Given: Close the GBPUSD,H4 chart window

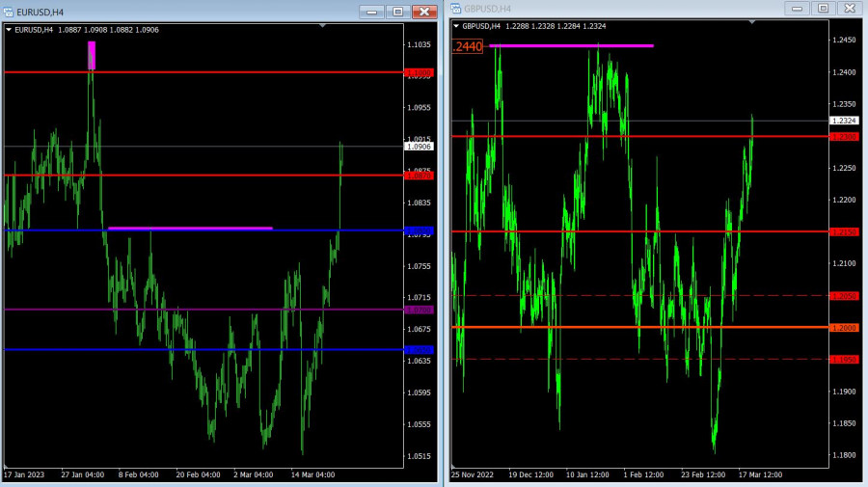Looking at the screenshot, I should [x=849, y=9].
